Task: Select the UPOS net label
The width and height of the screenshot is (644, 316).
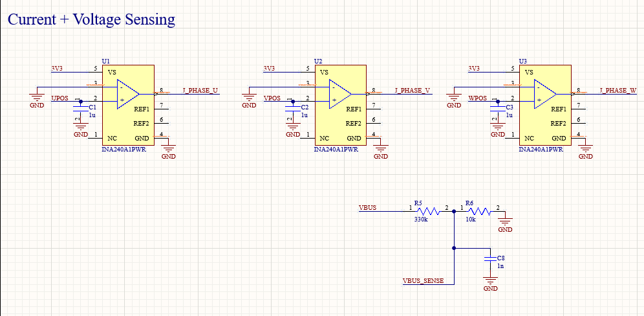Action: click(59, 98)
